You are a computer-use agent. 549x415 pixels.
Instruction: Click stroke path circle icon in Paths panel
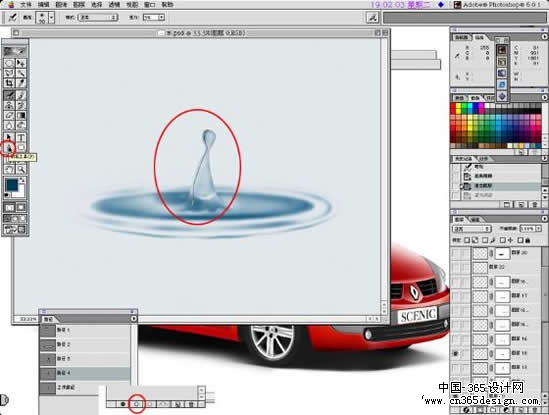coord(137,404)
